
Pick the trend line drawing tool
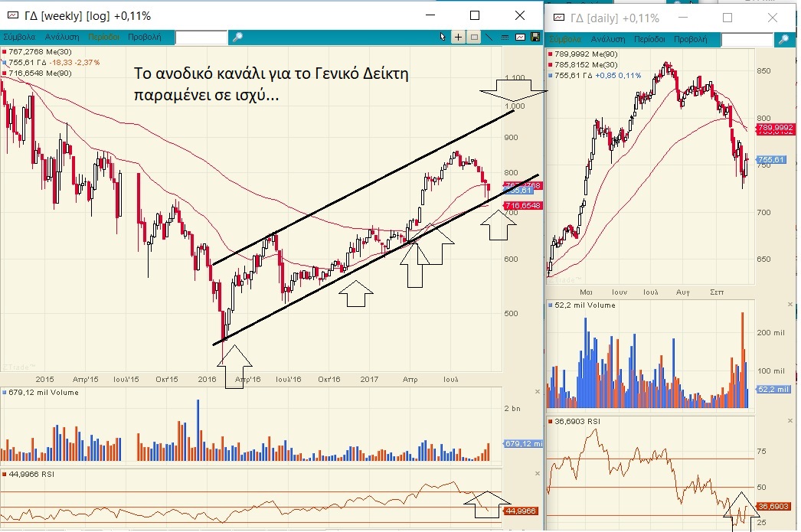pyautogui.click(x=489, y=37)
